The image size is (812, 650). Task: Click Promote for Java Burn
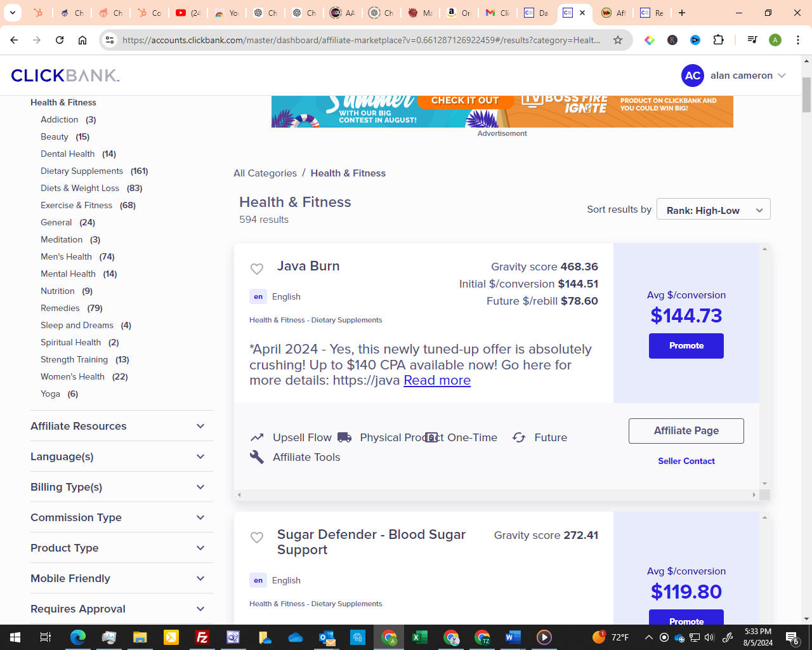tap(686, 346)
